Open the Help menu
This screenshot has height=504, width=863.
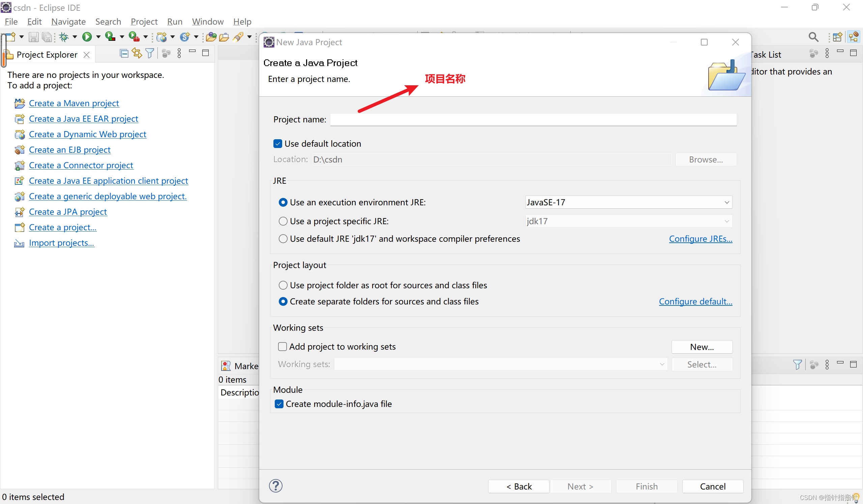(242, 22)
